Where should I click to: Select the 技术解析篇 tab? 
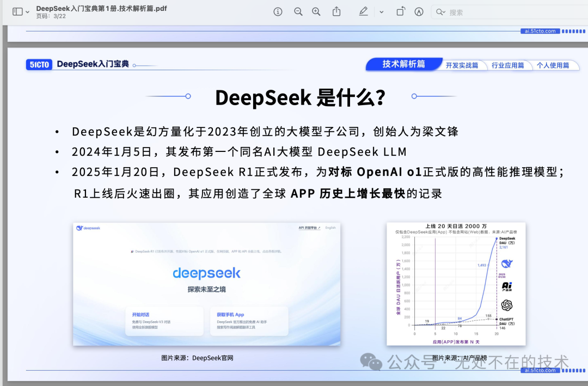(x=404, y=64)
